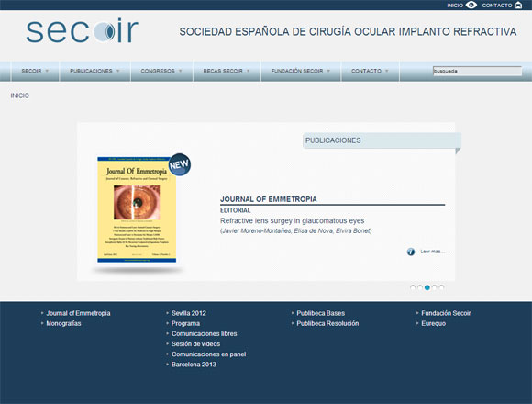Image resolution: width=532 pixels, height=404 pixels.
Task: Click the secoir logo
Action: point(83,31)
